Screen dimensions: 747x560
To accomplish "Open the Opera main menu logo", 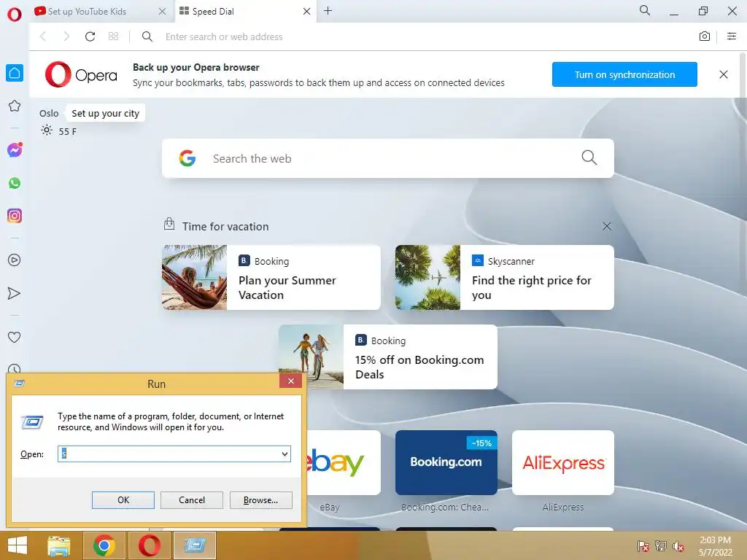I will click(15, 14).
